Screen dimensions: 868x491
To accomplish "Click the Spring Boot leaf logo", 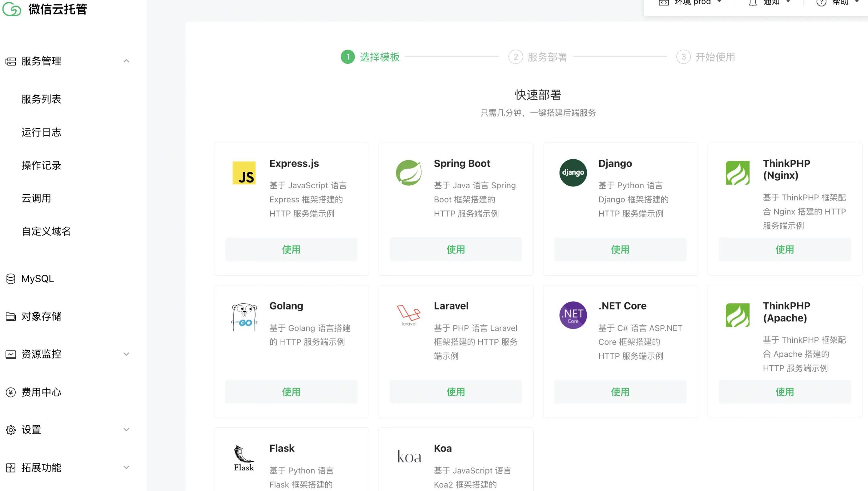I will click(x=408, y=173).
